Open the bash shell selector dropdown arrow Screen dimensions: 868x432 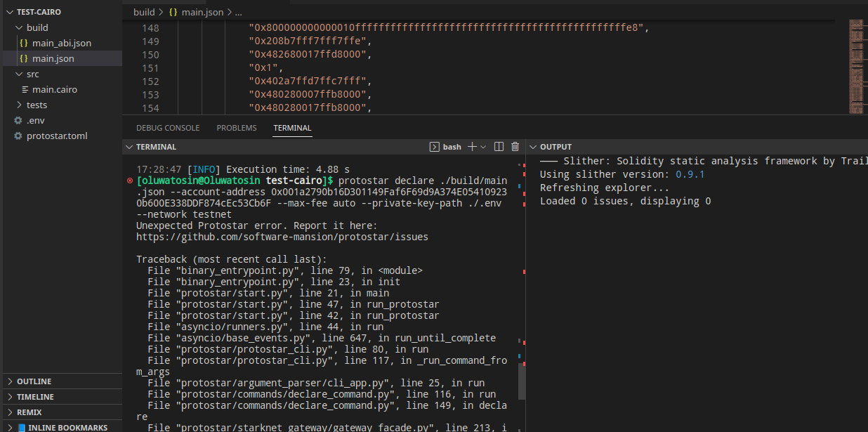pos(482,146)
